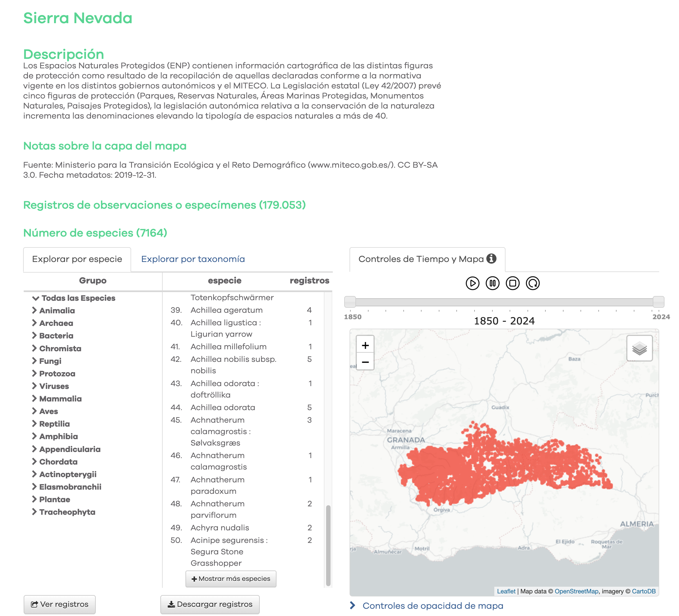Zoom in on the map
The width and height of the screenshot is (679, 616).
[365, 345]
